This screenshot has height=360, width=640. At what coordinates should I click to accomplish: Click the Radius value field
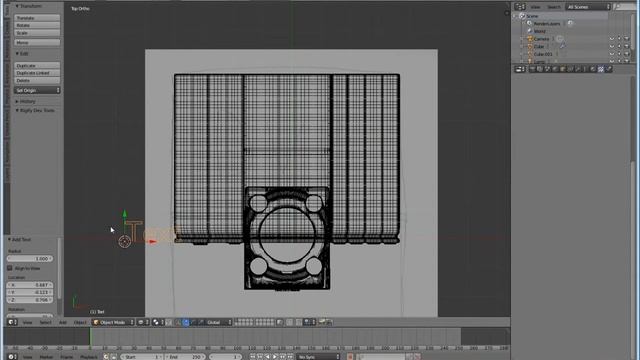click(x=30, y=259)
